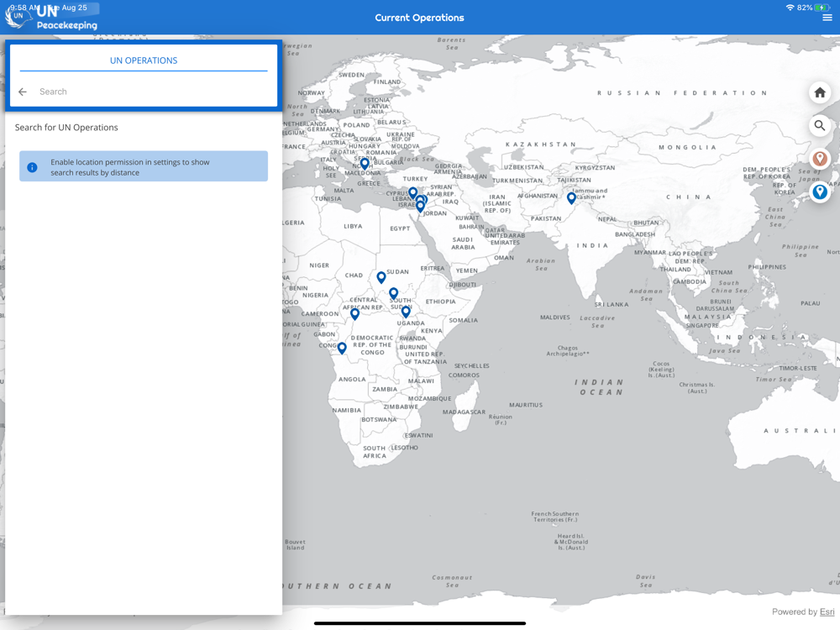Tap the marker near South Sudan label

pos(394,293)
